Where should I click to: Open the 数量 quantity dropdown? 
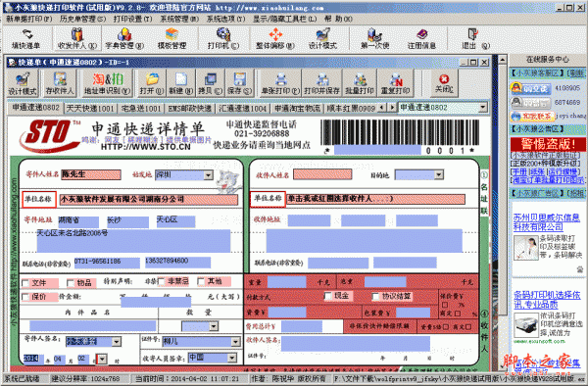tap(214, 326)
